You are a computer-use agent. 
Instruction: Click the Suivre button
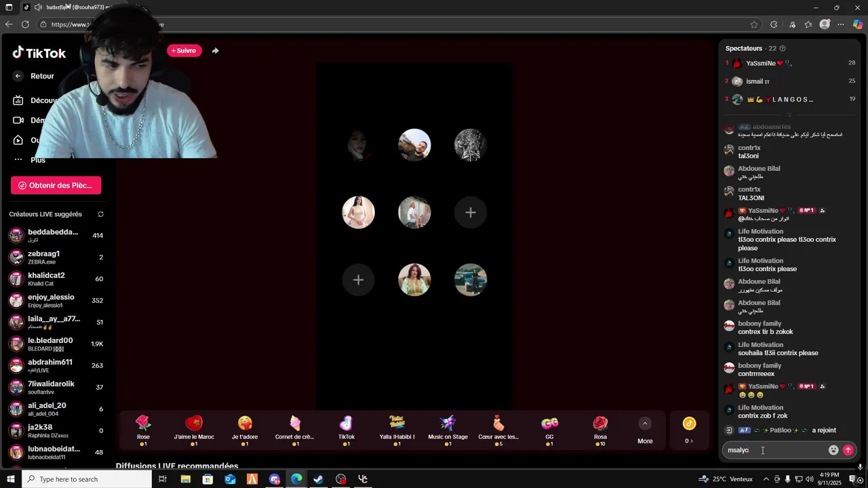pos(184,51)
